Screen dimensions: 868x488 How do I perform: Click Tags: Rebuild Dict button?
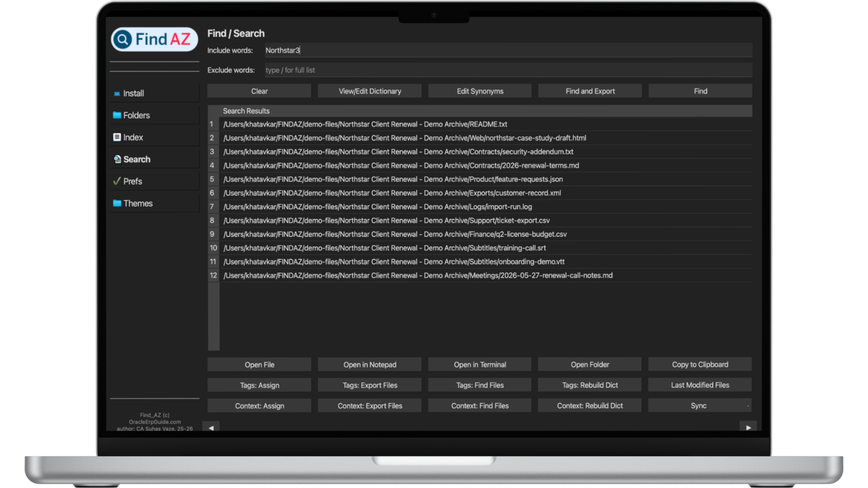pos(590,385)
